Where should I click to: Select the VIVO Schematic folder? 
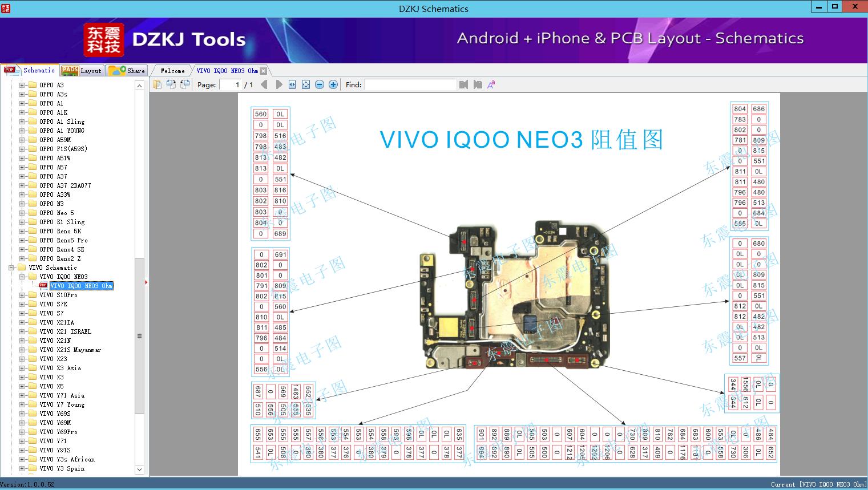tap(53, 268)
